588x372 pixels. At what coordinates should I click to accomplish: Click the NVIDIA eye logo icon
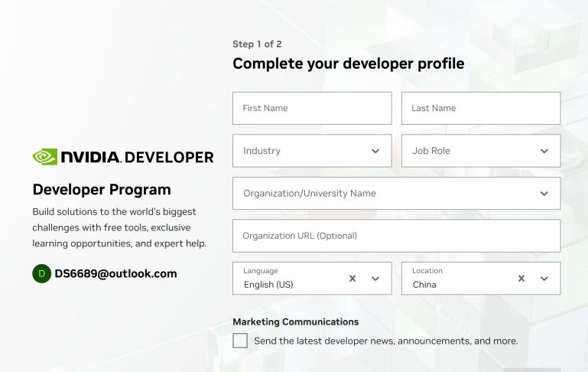(x=44, y=157)
